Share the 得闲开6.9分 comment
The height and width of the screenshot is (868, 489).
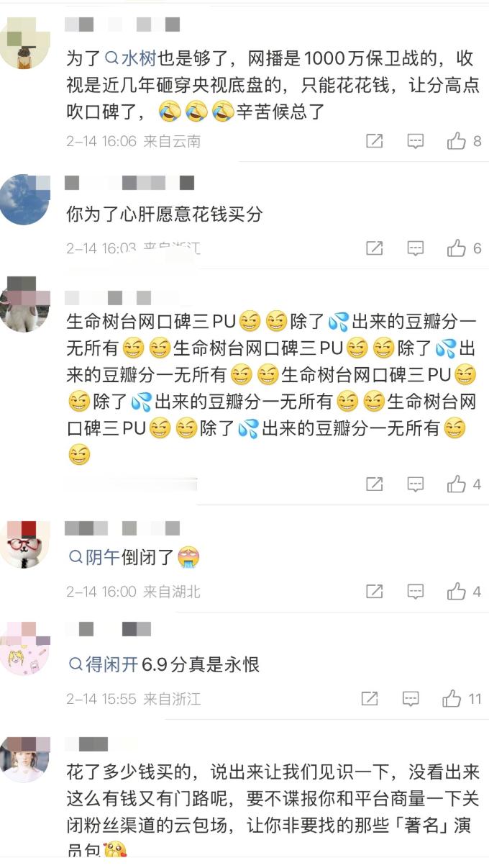369,698
